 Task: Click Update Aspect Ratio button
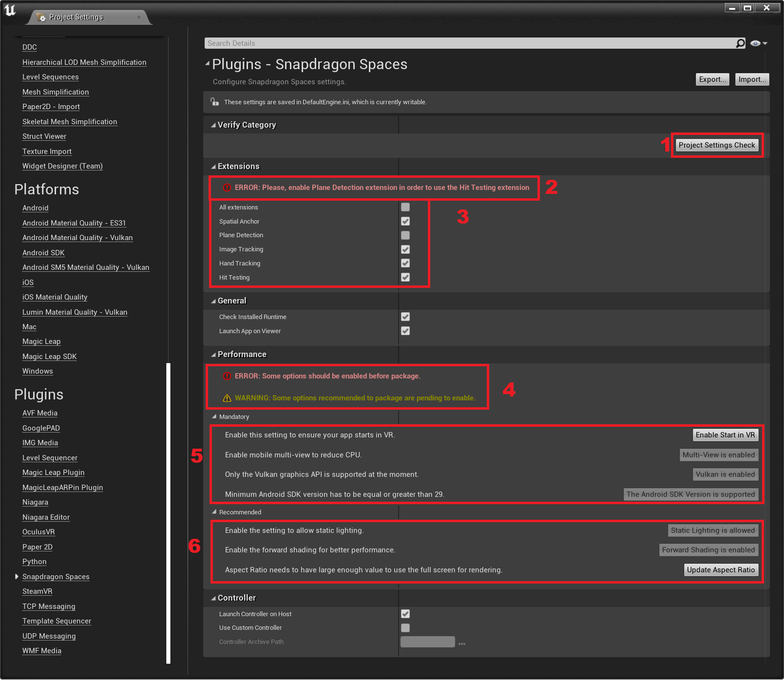(721, 570)
